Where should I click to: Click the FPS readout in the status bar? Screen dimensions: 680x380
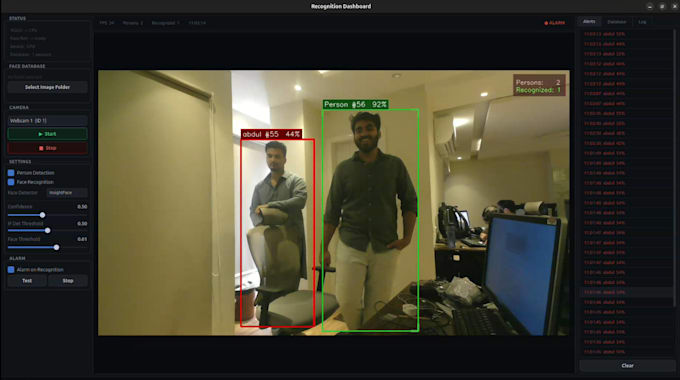107,23
